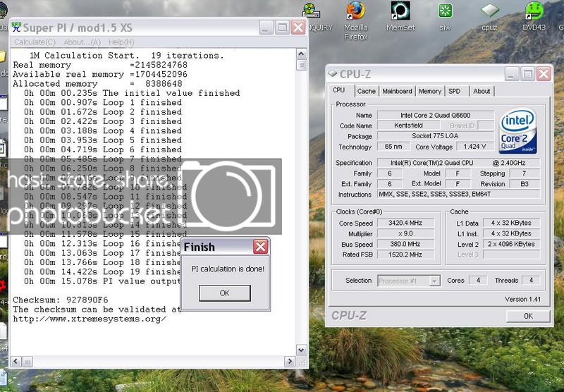The height and width of the screenshot is (392, 564).
Task: Click the http://www.xtremesystems.org/ text line
Action: 90,319
